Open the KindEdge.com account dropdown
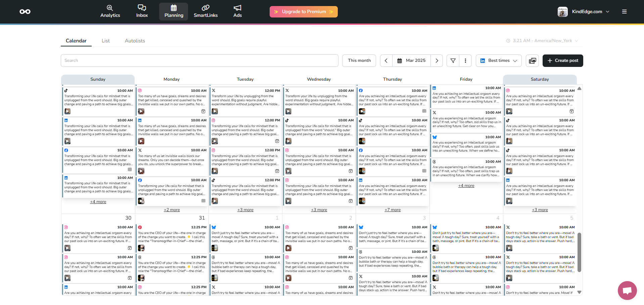Image resolution: width=644 pixels, height=305 pixels. coord(584,12)
